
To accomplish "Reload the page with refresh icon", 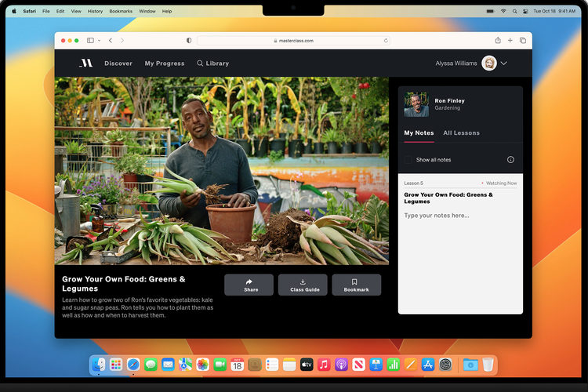I will coord(386,41).
